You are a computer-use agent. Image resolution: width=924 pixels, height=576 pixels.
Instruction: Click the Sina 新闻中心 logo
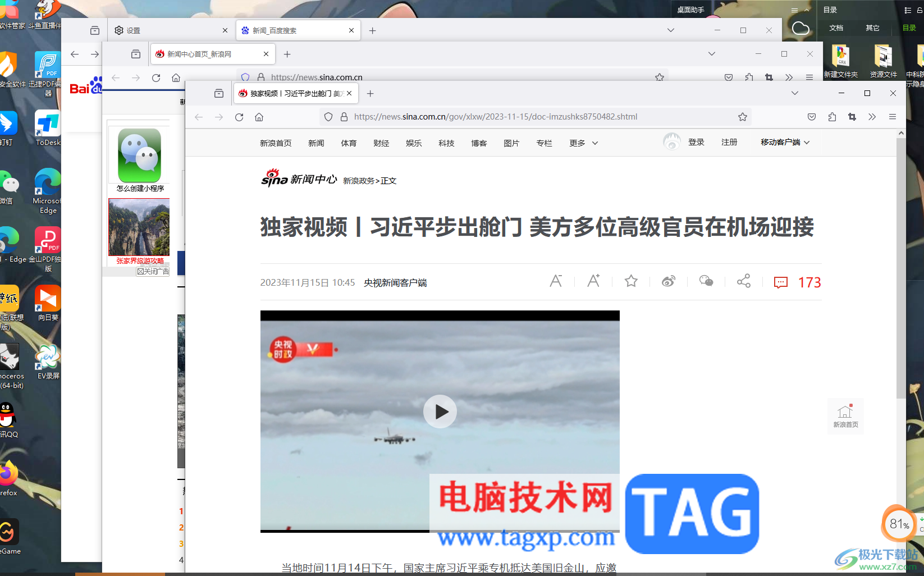coord(299,178)
